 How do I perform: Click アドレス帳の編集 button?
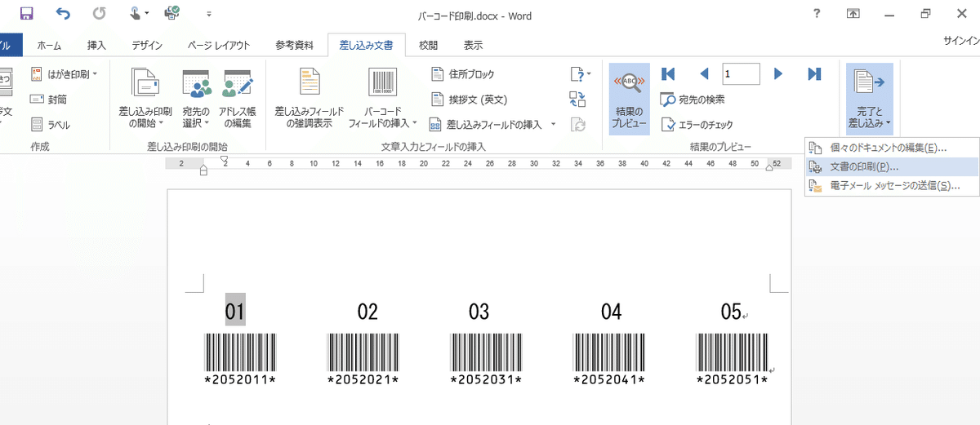point(237,99)
